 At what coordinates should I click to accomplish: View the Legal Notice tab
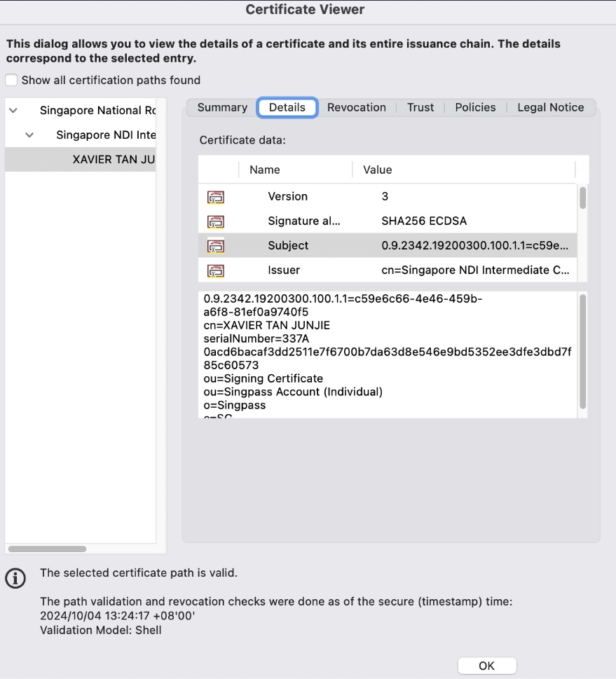coord(550,107)
